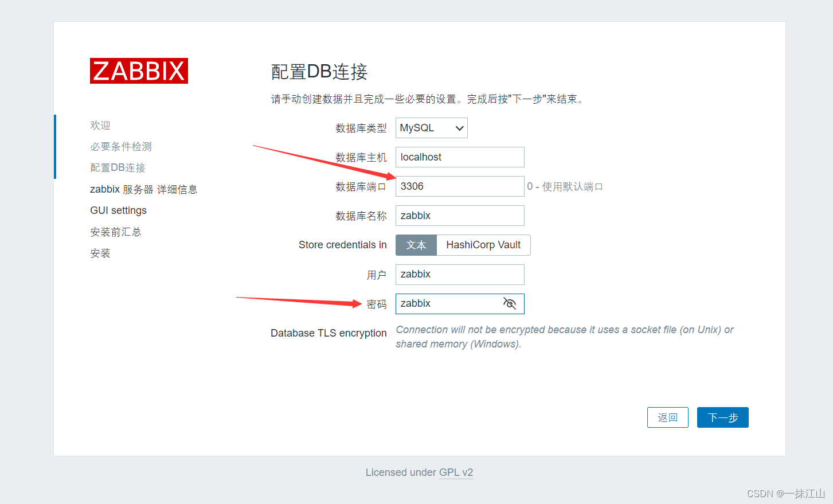Toggle password visibility eye icon
The width and height of the screenshot is (833, 504).
click(510, 303)
